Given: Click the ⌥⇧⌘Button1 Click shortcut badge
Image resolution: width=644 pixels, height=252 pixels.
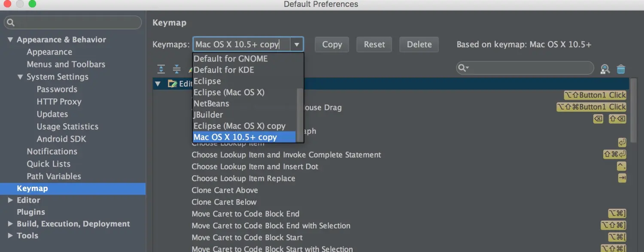Looking at the screenshot, I should tap(592, 107).
